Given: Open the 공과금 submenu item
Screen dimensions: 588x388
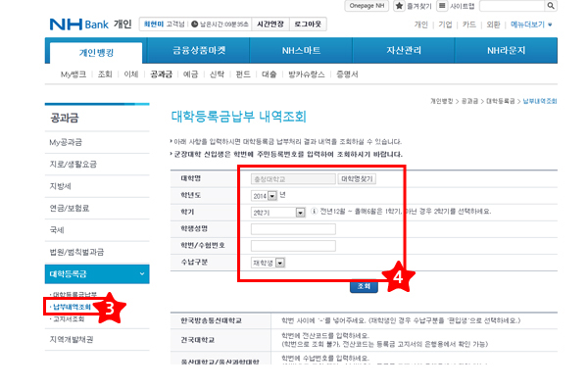Looking at the screenshot, I should tap(161, 74).
